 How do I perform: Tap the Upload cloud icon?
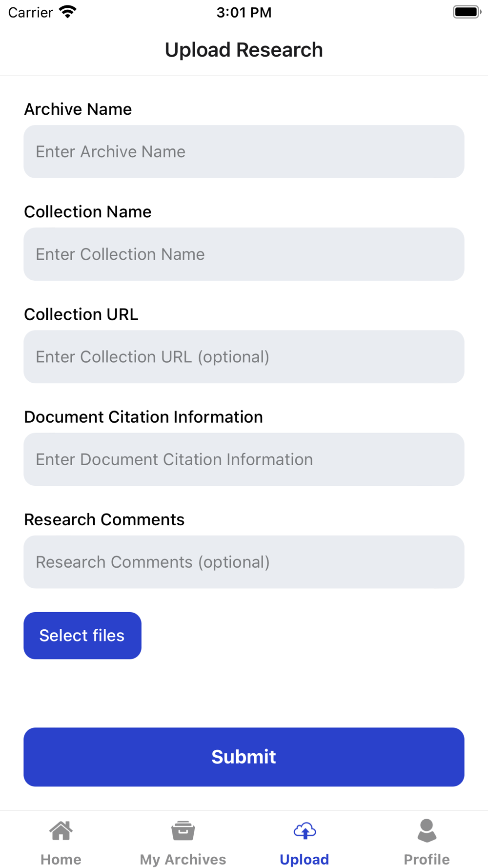[x=305, y=830]
